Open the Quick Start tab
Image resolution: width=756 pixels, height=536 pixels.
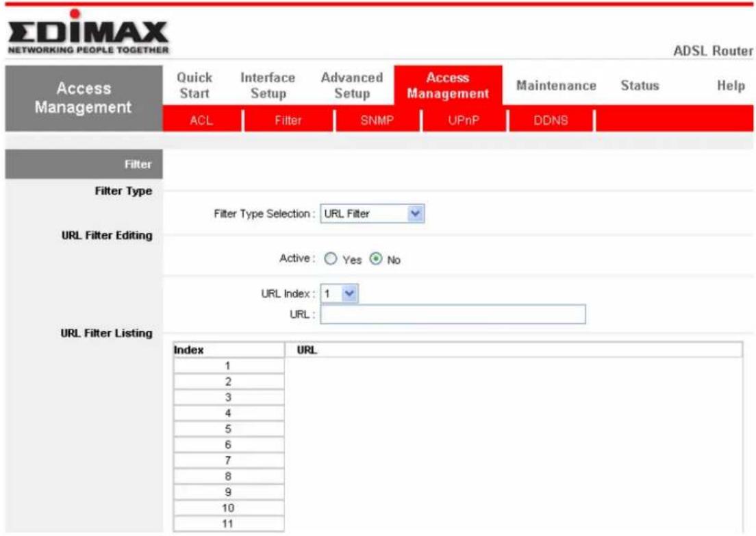coord(194,86)
